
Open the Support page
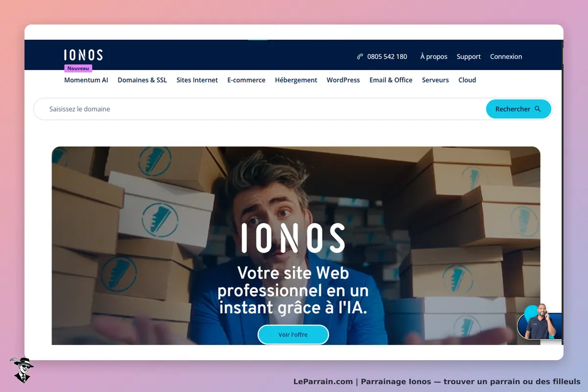[468, 57]
